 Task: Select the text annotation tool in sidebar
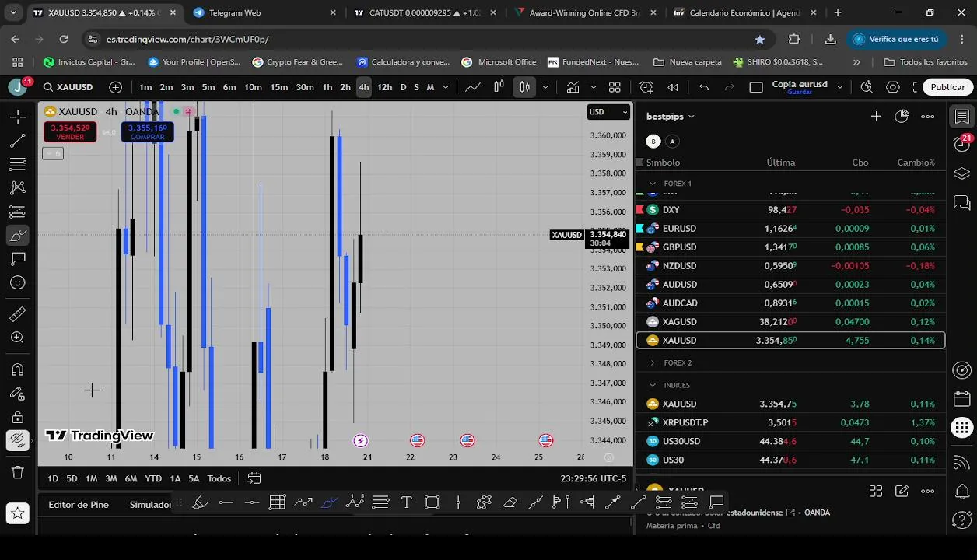pos(17,258)
